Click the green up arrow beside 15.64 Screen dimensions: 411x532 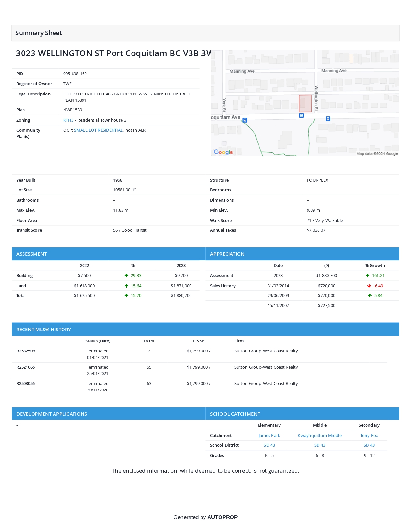point(126,286)
